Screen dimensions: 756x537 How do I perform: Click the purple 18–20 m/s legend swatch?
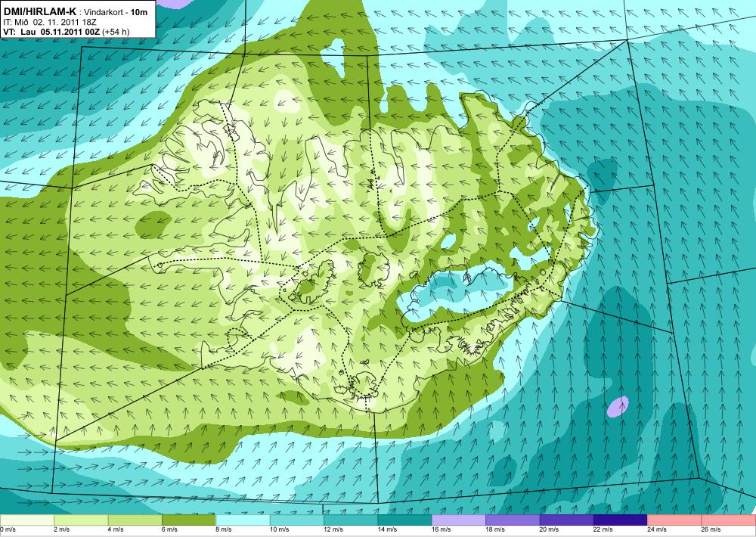click(x=513, y=520)
